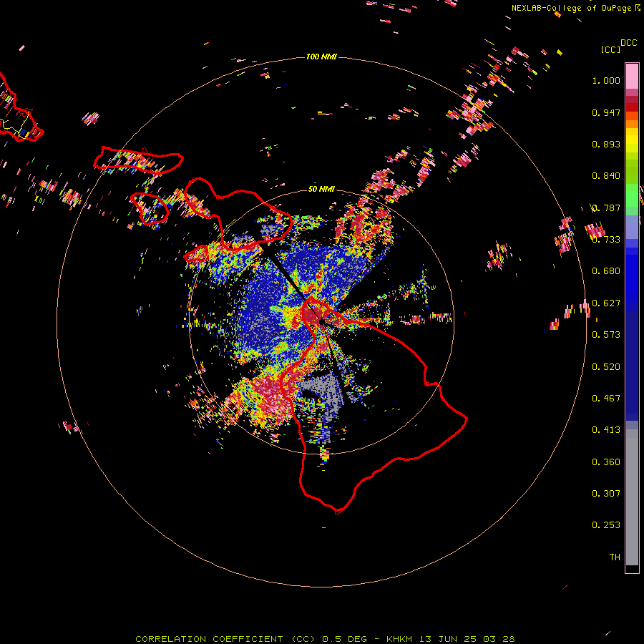Click the 50 NMI range ring label

pyautogui.click(x=321, y=189)
